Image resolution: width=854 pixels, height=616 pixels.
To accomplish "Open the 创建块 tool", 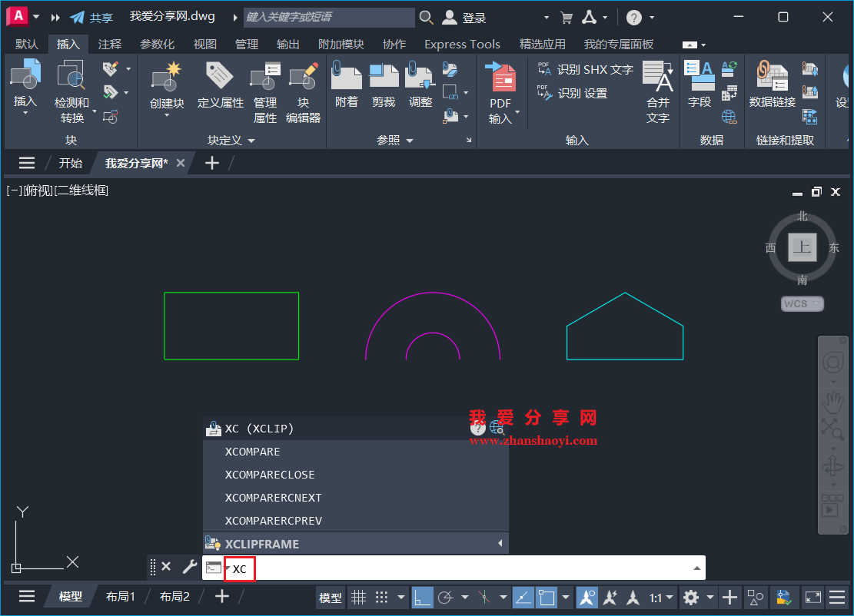I will [x=166, y=87].
